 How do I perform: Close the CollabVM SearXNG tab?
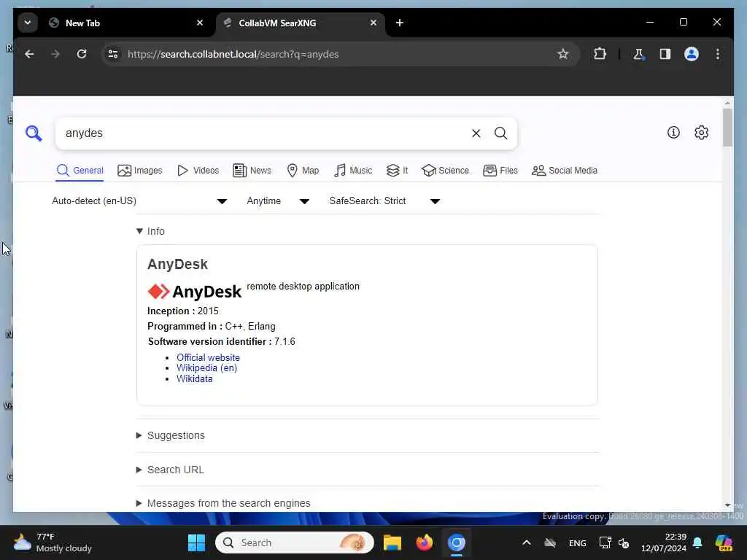point(373,23)
